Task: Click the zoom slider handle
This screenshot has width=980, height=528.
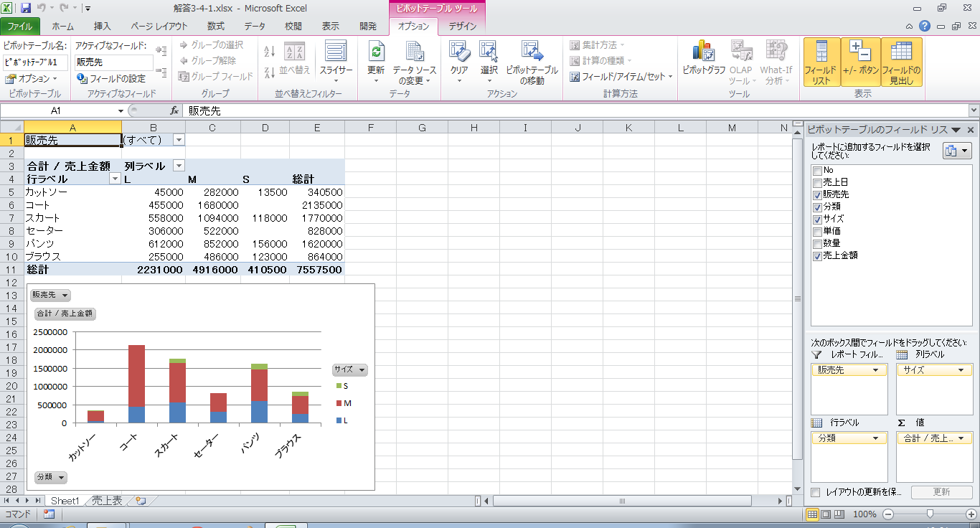Action: point(930,514)
